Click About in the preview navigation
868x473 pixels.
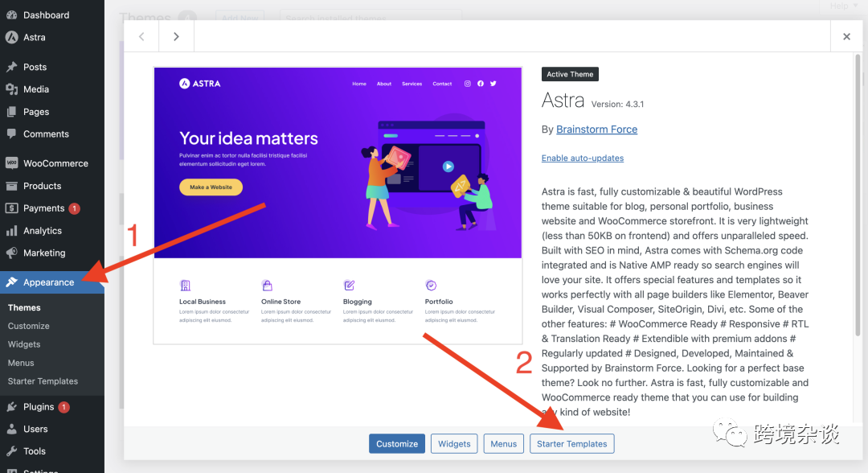coord(384,84)
